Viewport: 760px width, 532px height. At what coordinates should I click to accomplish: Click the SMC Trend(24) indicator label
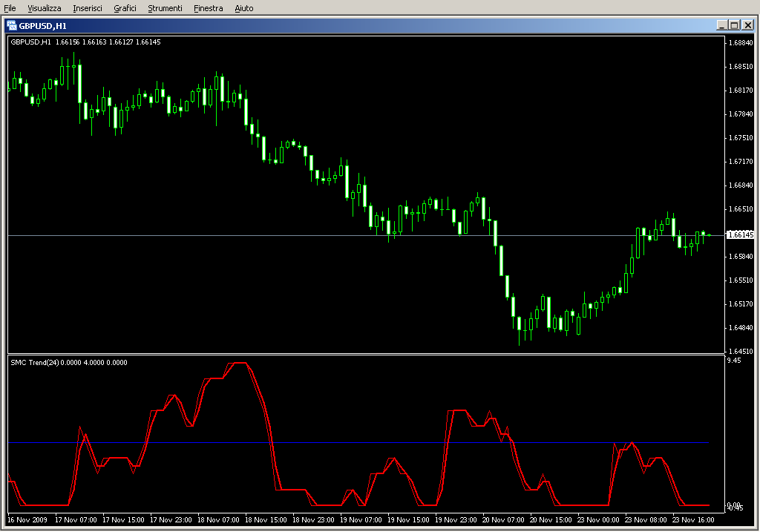[x=69, y=362]
